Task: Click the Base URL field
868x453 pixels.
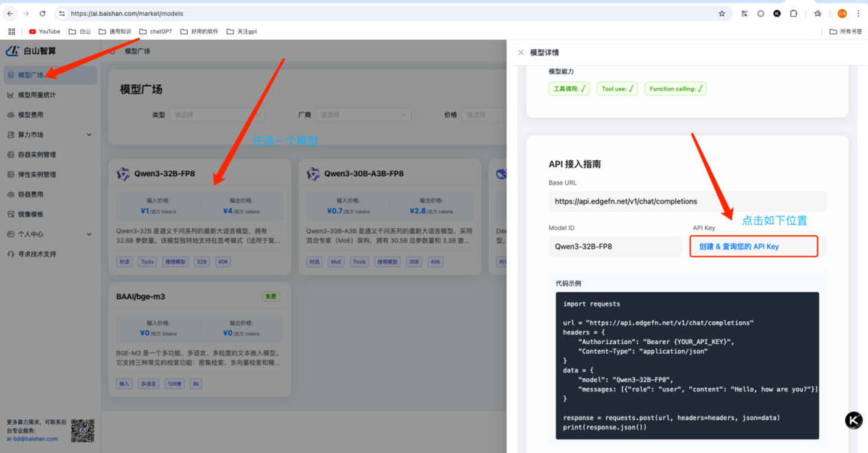Action: point(687,201)
